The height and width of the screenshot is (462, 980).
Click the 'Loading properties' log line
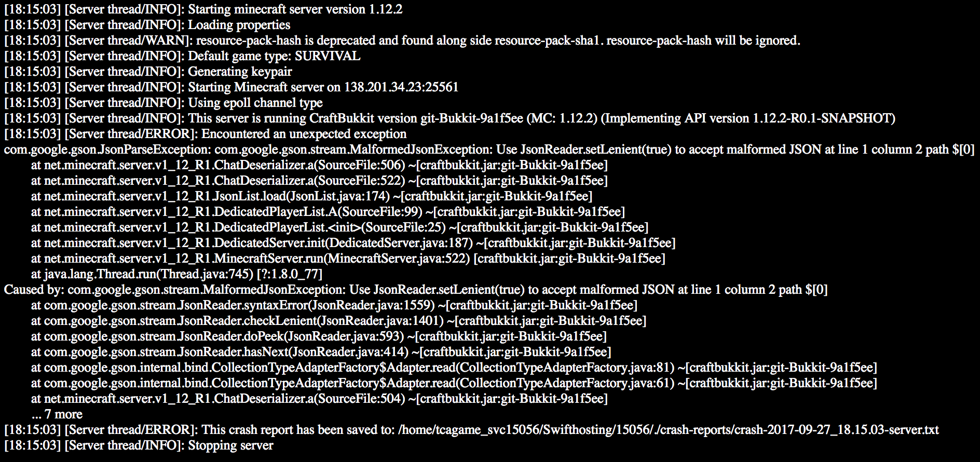coord(147,25)
